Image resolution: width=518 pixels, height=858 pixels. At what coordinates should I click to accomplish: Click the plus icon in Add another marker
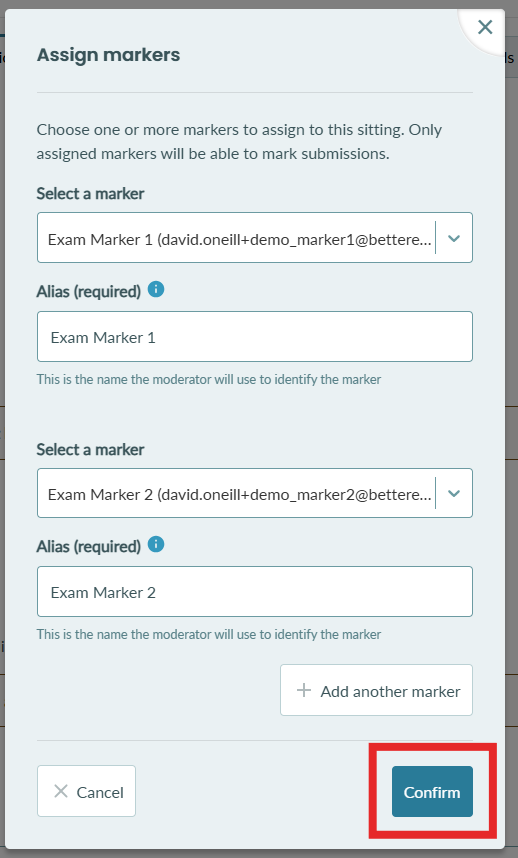(x=304, y=690)
